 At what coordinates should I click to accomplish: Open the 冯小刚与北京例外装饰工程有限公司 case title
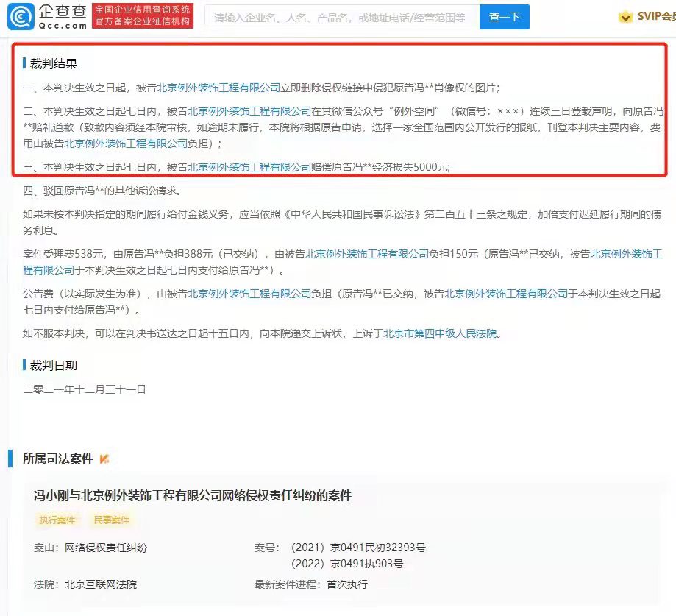coord(193,495)
